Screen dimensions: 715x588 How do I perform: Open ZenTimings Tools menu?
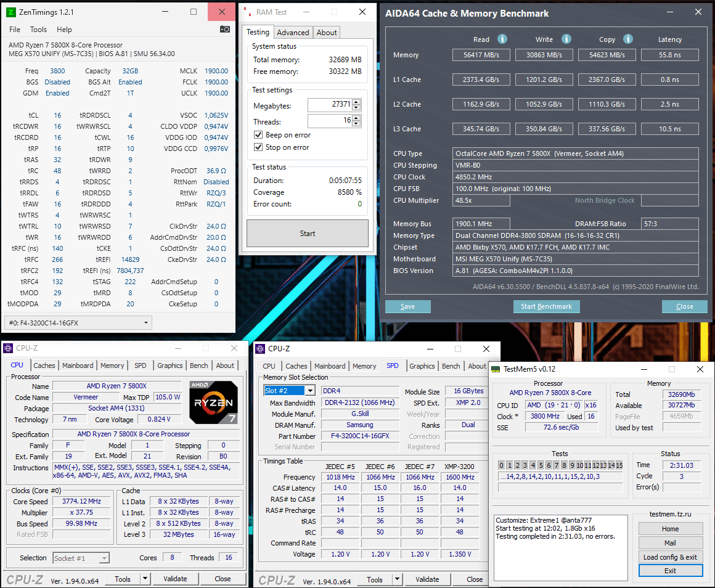pos(38,29)
